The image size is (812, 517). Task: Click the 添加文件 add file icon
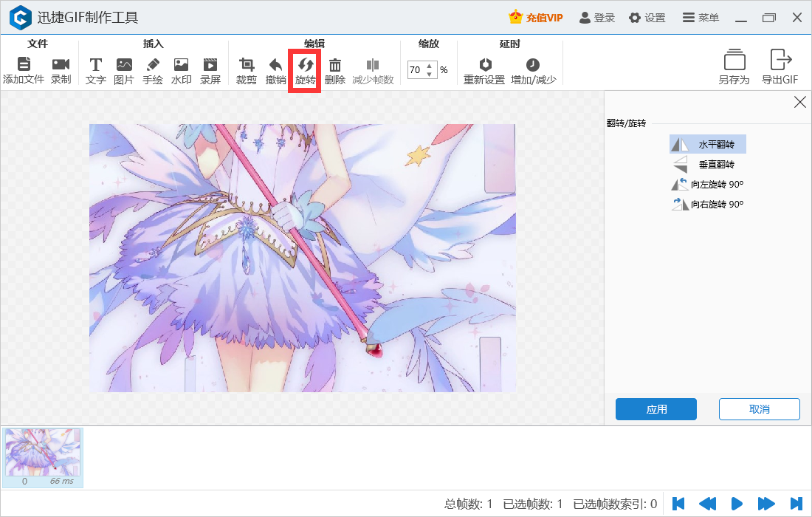coord(24,64)
